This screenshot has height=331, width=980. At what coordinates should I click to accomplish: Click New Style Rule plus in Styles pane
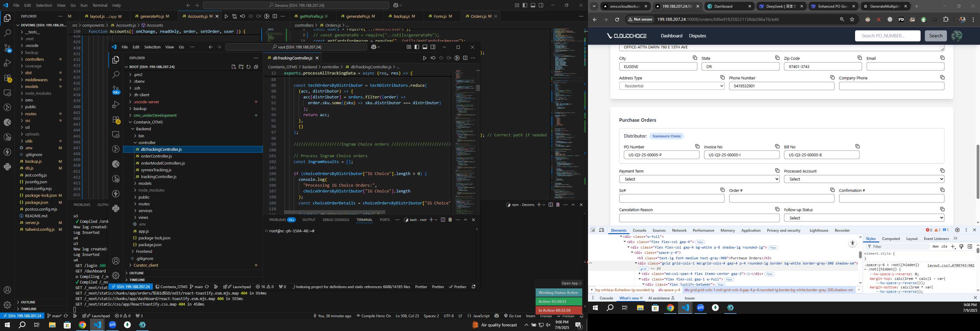click(953, 246)
